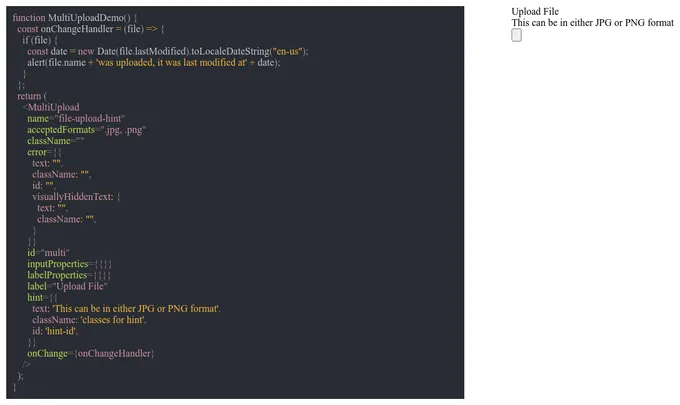Image resolution: width=680 pixels, height=405 pixels.
Task: Click the alert(file.name...) code line
Action: point(154,62)
